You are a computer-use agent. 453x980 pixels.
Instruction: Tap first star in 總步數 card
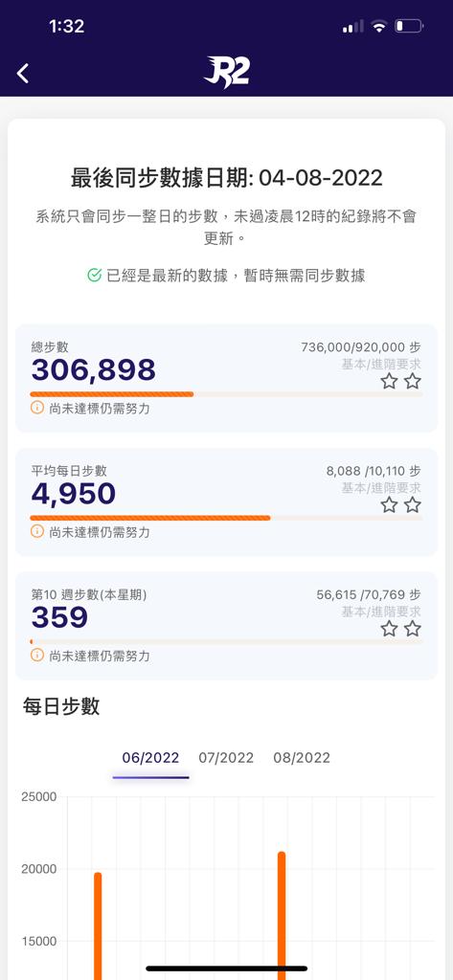[389, 381]
